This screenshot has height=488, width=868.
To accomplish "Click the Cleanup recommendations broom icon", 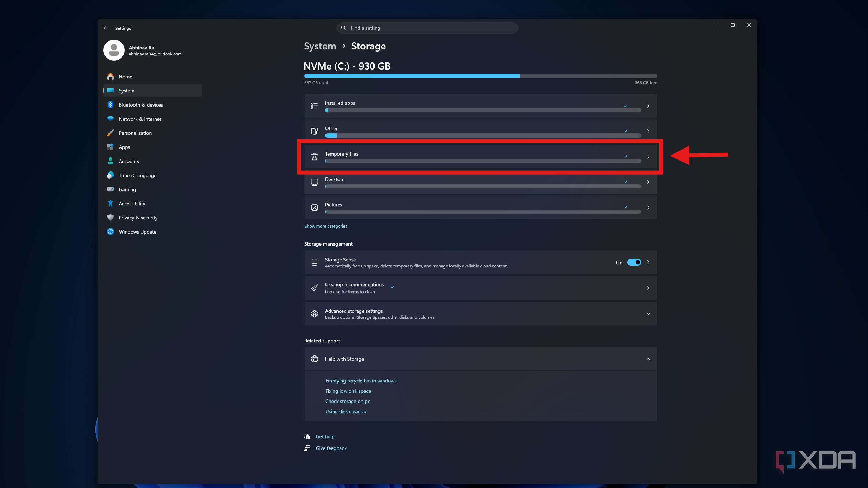I will (x=314, y=288).
